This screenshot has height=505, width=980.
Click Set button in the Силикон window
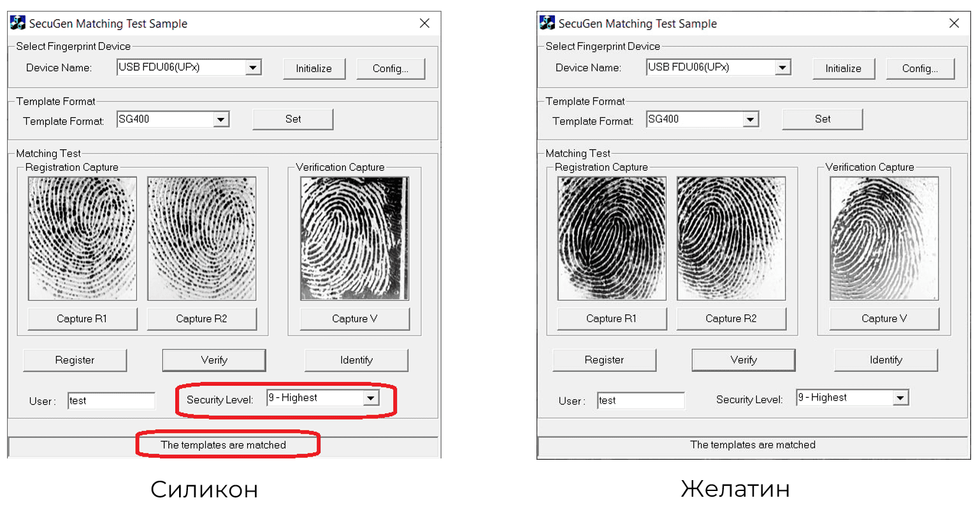292,119
